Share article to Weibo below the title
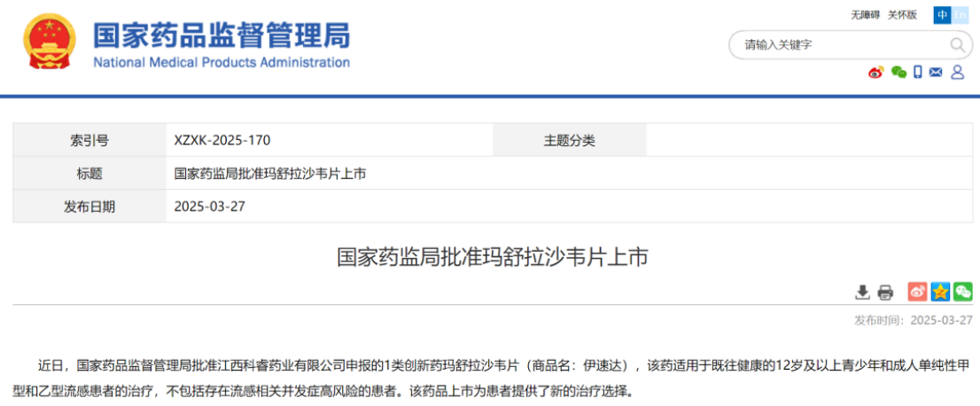 (x=917, y=292)
